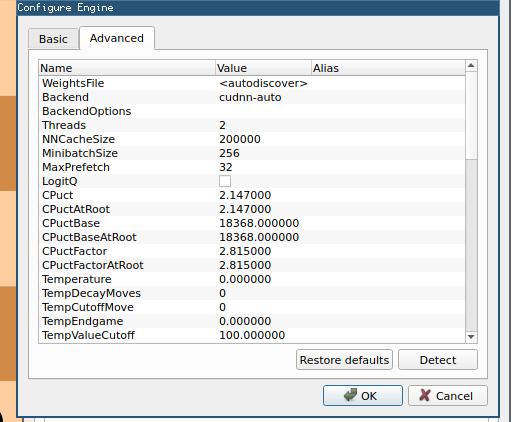Select the Backend value cudnn-auto
The height and width of the screenshot is (422, 514).
click(x=250, y=97)
